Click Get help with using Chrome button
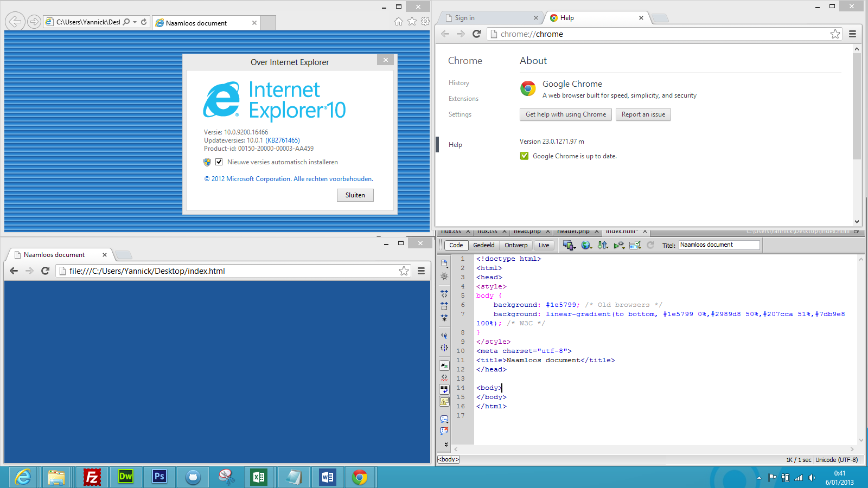Screen dimensions: 868x488 pyautogui.click(x=566, y=114)
